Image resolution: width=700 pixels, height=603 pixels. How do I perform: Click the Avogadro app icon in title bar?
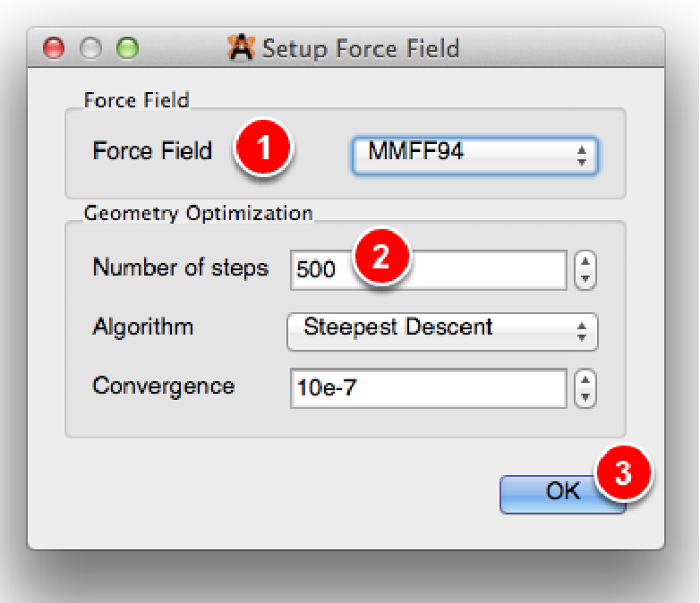[x=241, y=47]
